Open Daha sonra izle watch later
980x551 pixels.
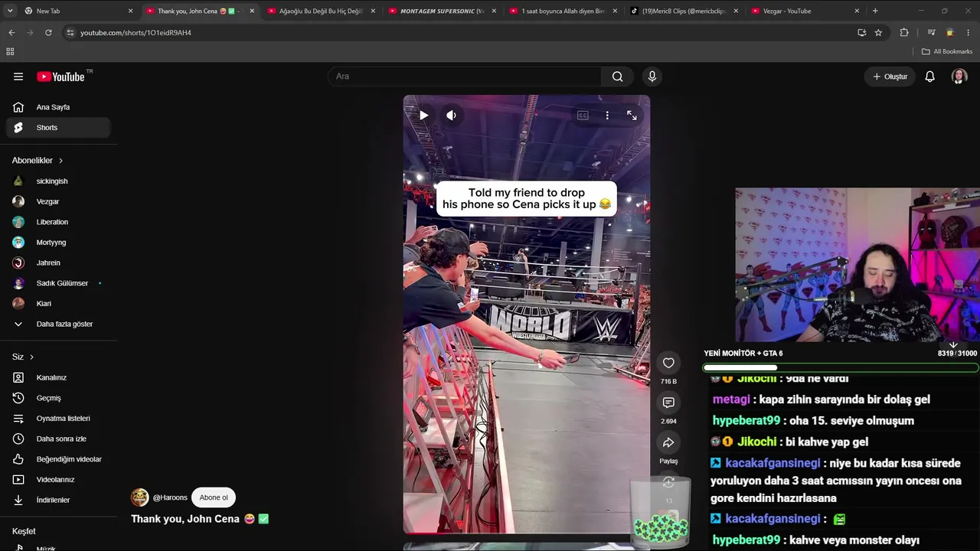(57, 439)
